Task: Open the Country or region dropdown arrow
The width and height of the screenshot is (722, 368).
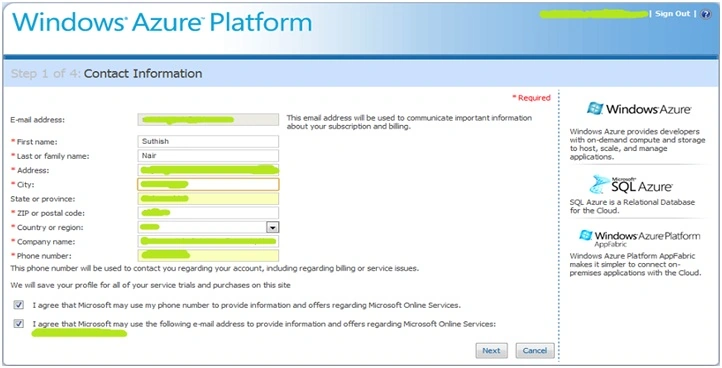Action: click(x=273, y=227)
